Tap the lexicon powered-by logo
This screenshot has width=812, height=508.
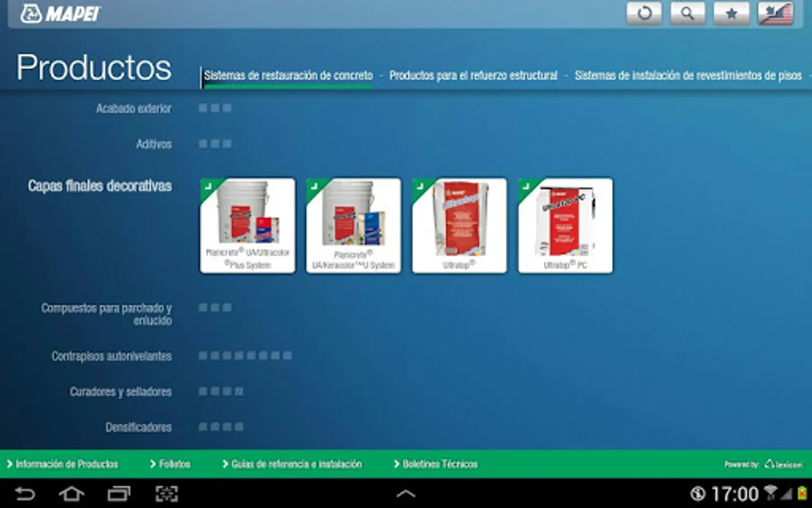783,465
